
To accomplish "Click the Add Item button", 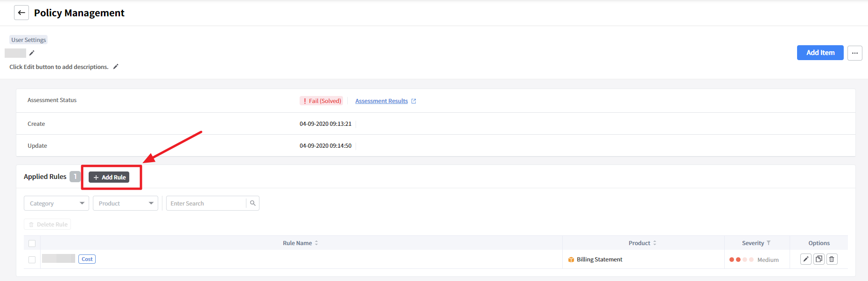I will point(820,53).
